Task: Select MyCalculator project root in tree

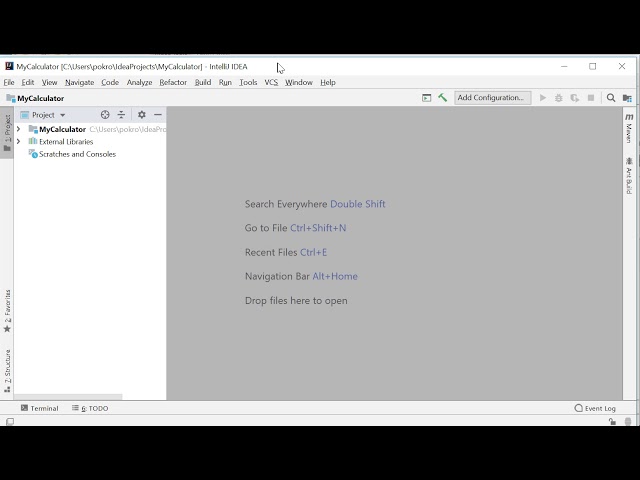Action: pyautogui.click(x=90, y=129)
